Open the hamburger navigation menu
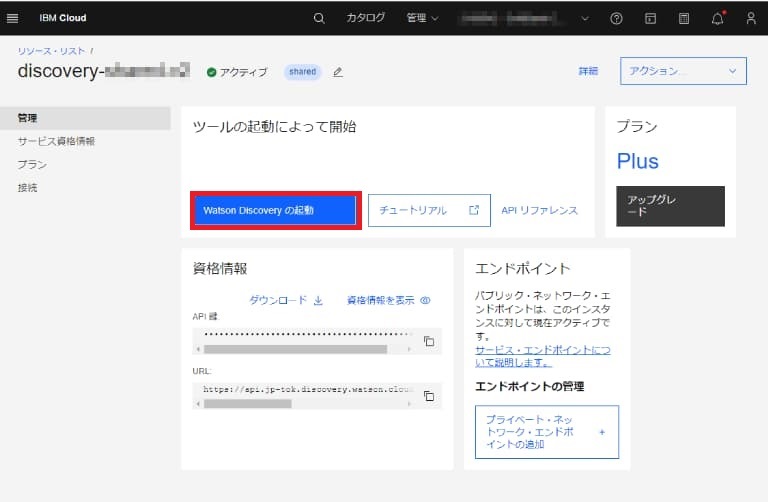The height and width of the screenshot is (502, 768). tap(13, 18)
